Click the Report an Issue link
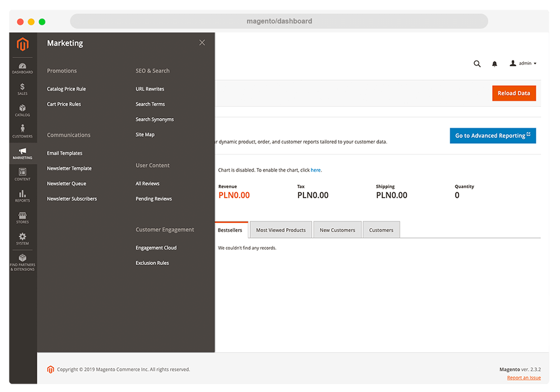 (x=524, y=377)
